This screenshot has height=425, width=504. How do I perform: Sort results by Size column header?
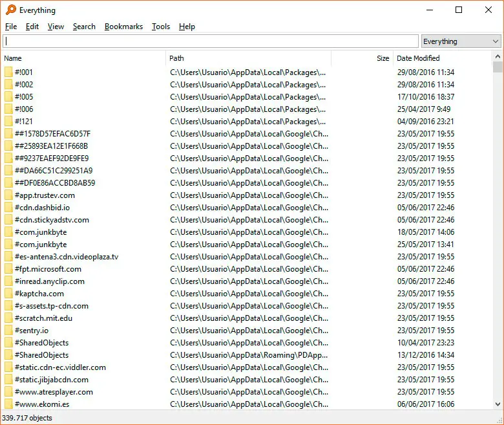pos(362,58)
